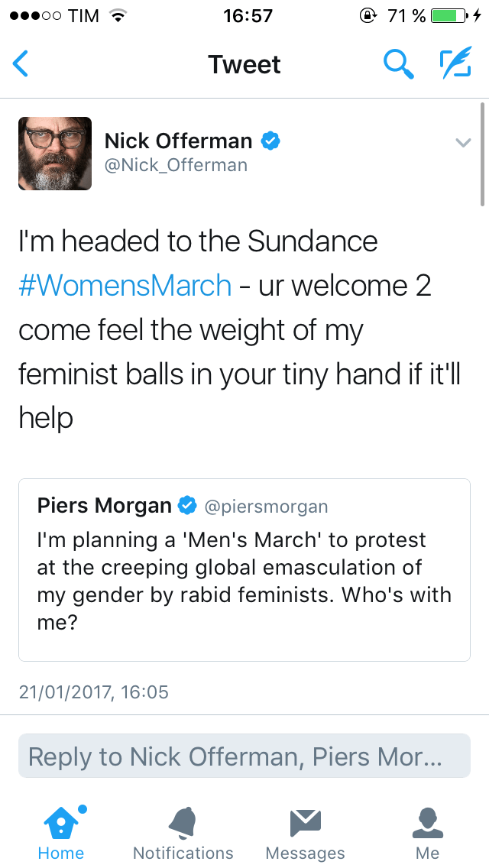
Task: Tap the Nick Offerman display name
Action: [178, 141]
